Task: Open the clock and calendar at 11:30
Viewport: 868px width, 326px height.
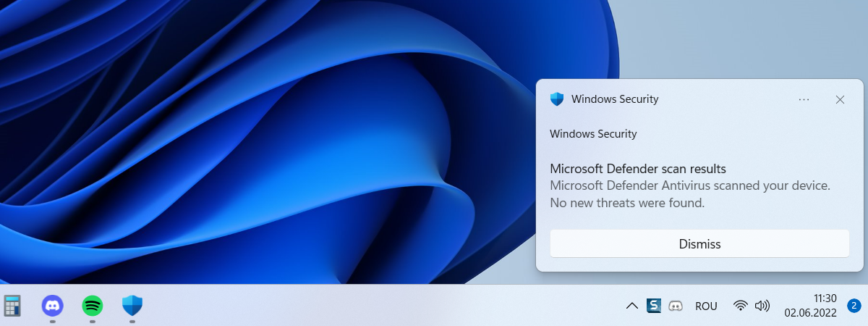Action: pyautogui.click(x=810, y=306)
